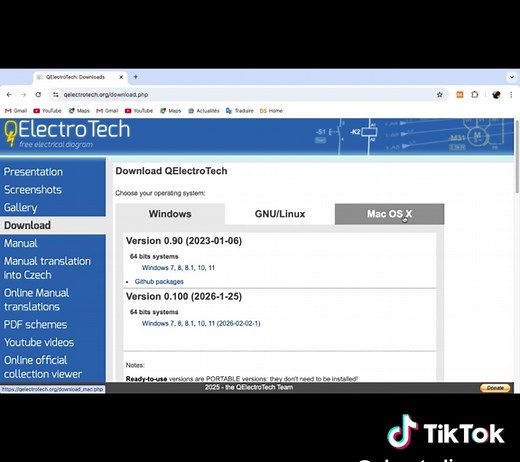Screen dimensions: 520x462
Task: Click the browser back arrow
Action: pos(9,95)
